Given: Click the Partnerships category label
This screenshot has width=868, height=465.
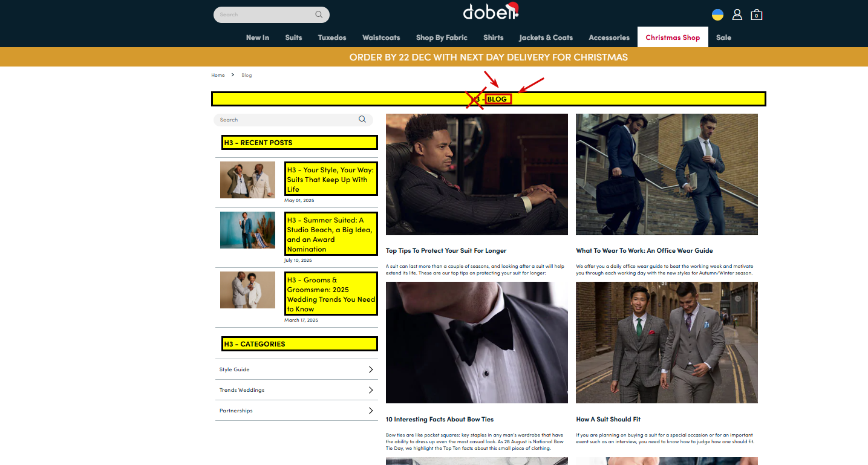Looking at the screenshot, I should coord(236,411).
